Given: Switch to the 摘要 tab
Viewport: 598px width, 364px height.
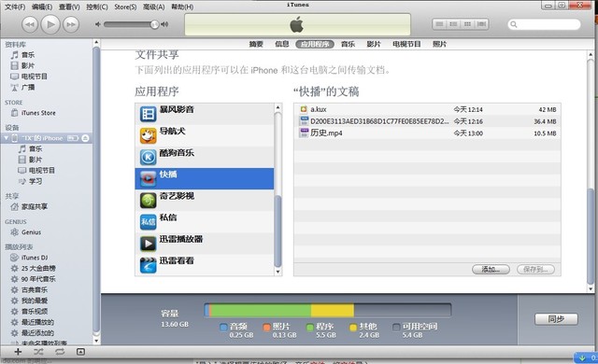Looking at the screenshot, I should pyautogui.click(x=256, y=44).
